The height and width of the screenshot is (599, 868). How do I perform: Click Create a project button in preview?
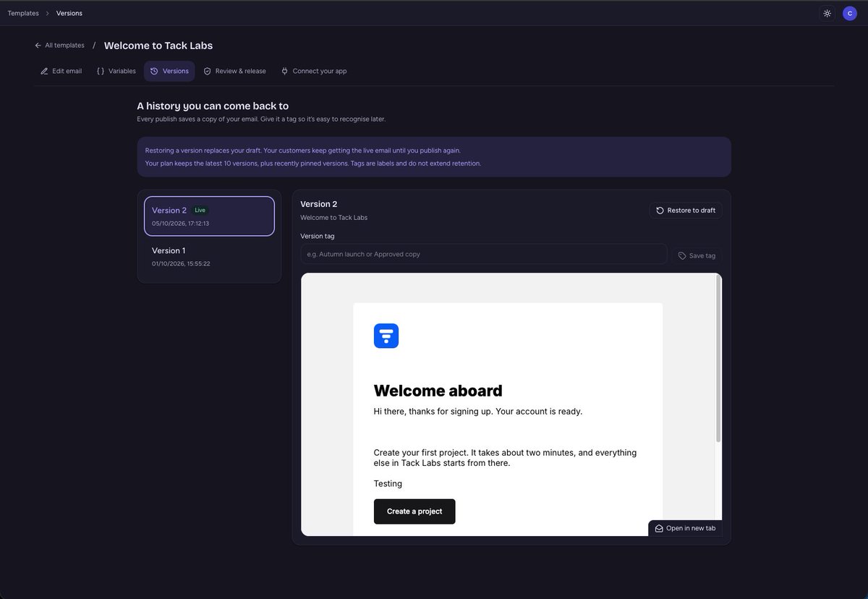click(414, 511)
